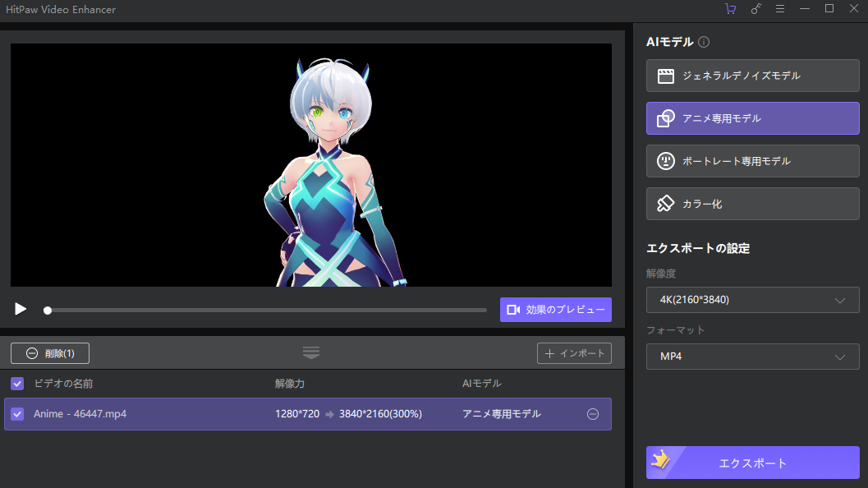Open the フォーマット MP4 dropdown
The height and width of the screenshot is (488, 868).
tap(752, 357)
